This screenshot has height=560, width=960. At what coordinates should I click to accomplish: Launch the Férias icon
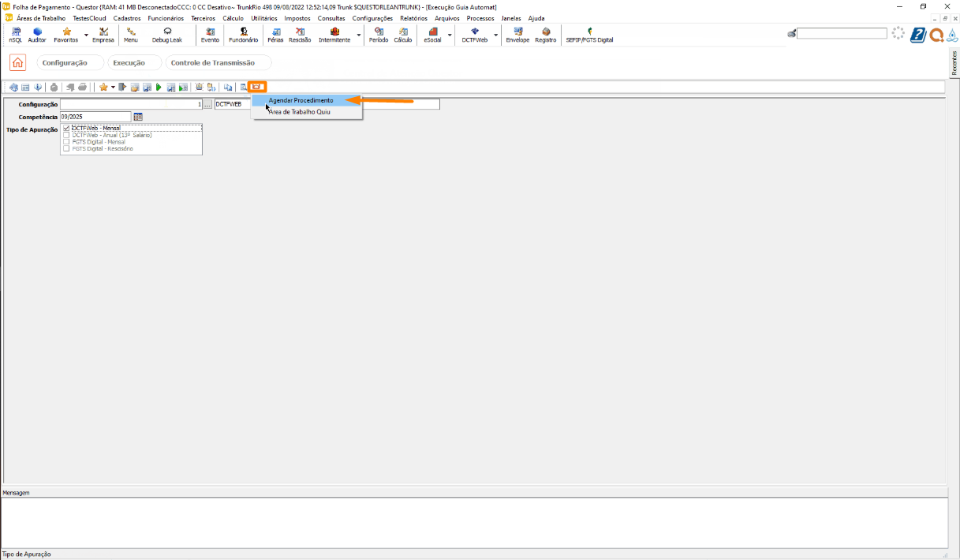point(275,34)
